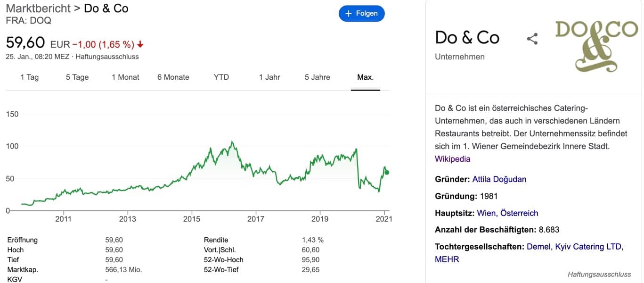
Task: Open the Marktbericht breadcrumb link
Action: [x=37, y=8]
